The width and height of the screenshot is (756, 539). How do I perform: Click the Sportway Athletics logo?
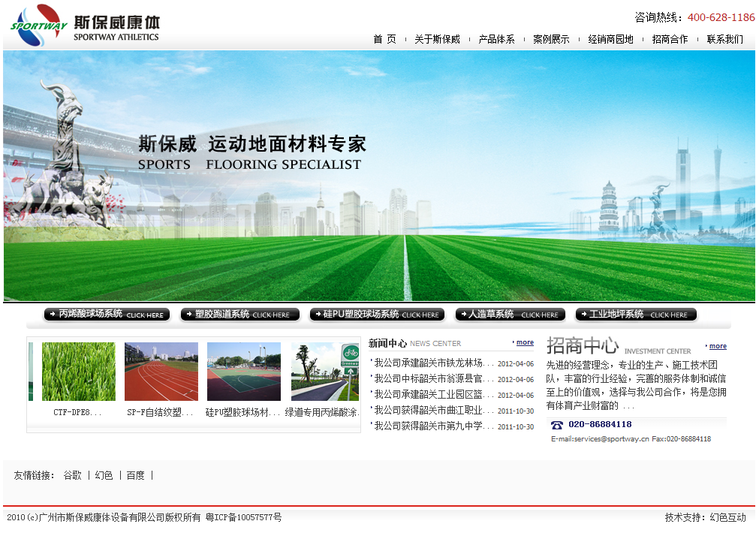[x=86, y=25]
